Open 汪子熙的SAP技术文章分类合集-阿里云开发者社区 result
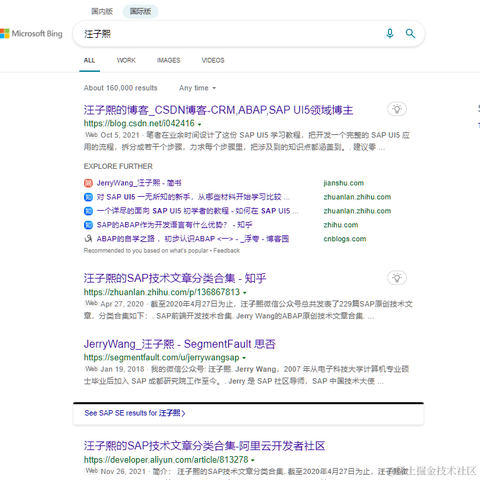Screen dimensions: 480x480 (x=204, y=446)
